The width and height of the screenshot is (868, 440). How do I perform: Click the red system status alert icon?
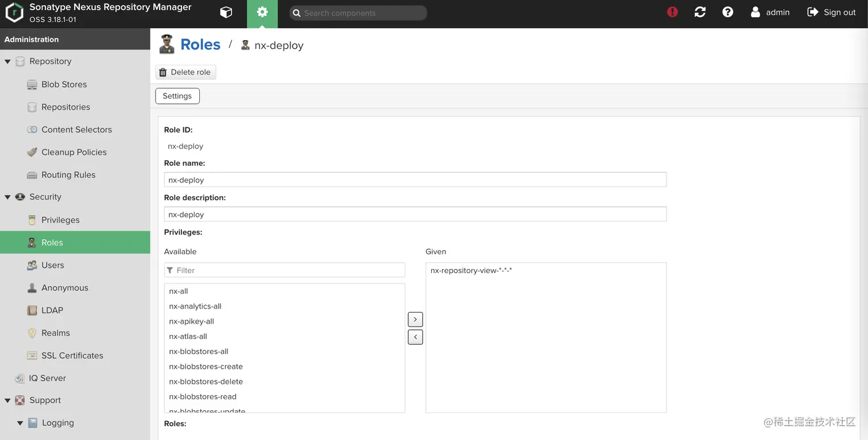(672, 12)
